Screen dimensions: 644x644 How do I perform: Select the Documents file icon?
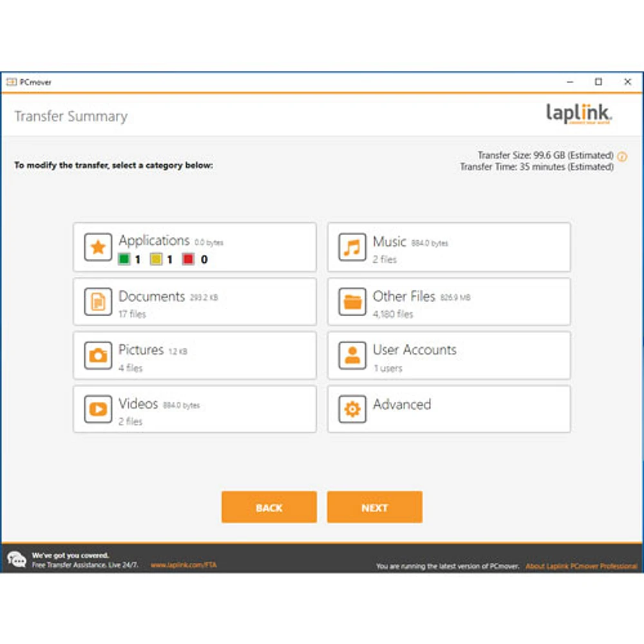[97, 301]
